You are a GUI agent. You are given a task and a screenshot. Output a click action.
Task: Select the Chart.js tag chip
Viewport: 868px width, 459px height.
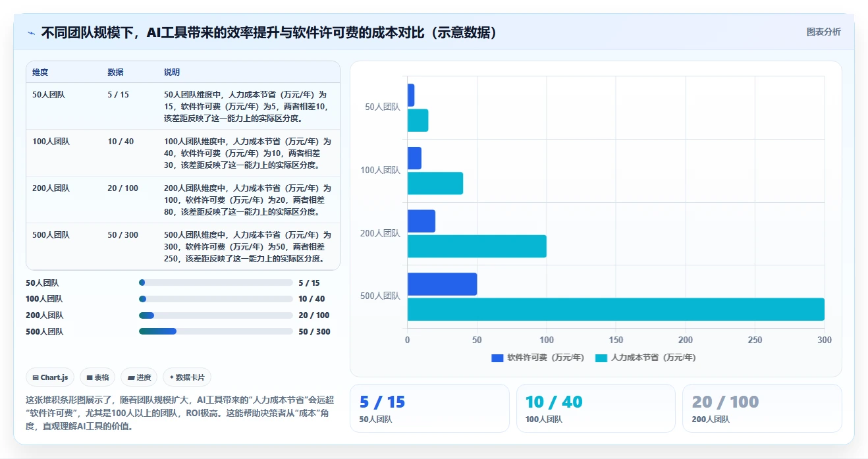[x=50, y=377]
